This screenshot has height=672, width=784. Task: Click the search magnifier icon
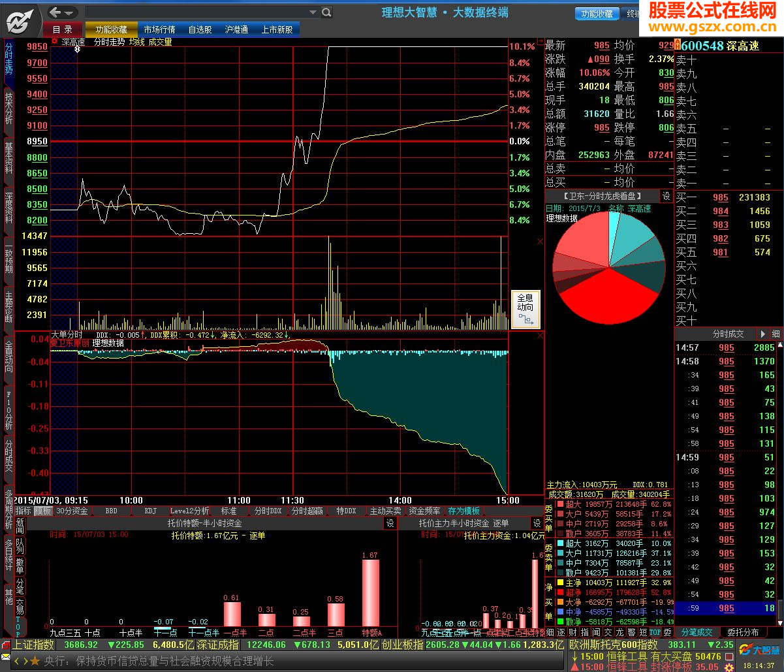[x=326, y=12]
